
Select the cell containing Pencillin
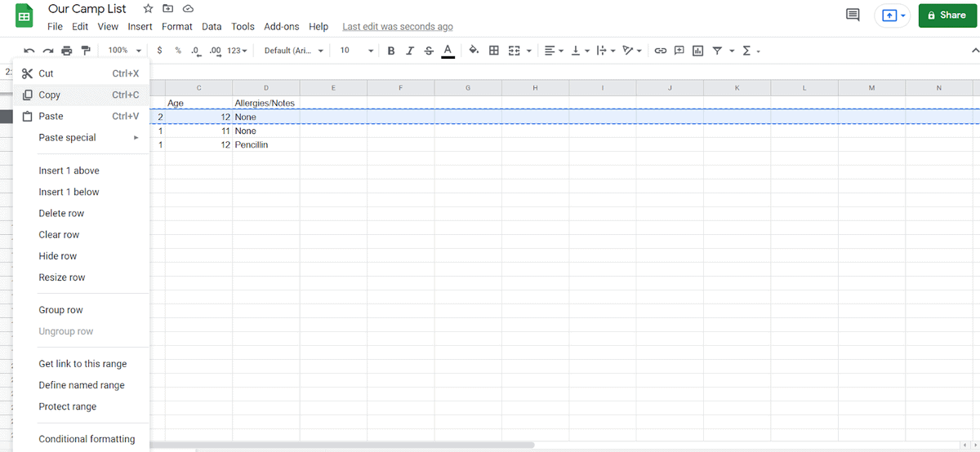266,145
